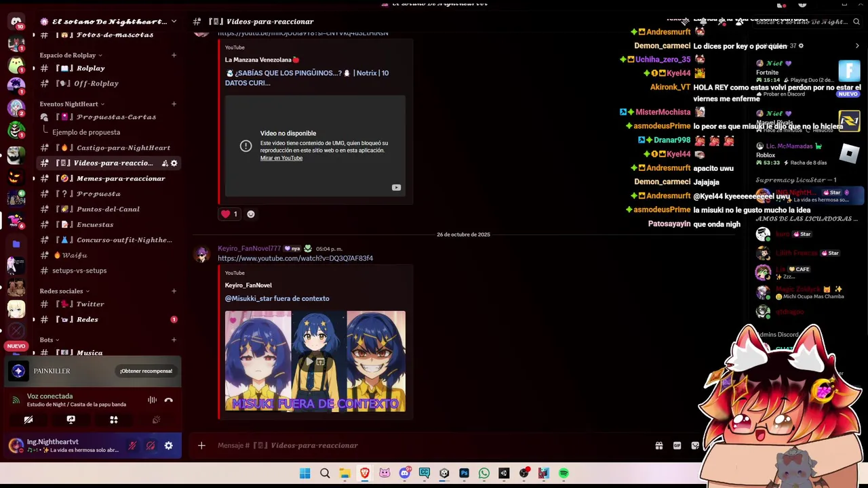Open Spotify from the taskbar

[564, 473]
